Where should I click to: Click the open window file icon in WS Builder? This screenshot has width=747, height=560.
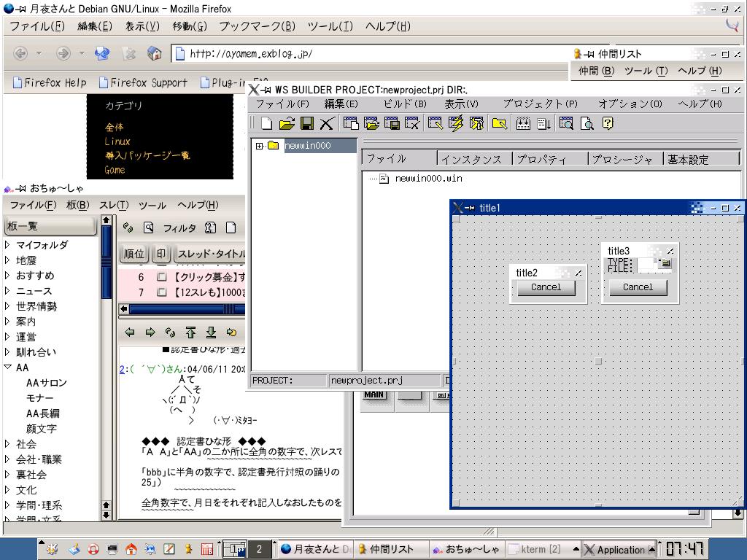pyautogui.click(x=371, y=124)
